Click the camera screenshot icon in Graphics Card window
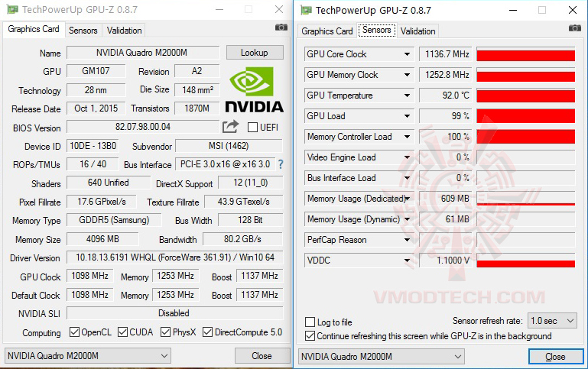588x369 pixels. [281, 28]
